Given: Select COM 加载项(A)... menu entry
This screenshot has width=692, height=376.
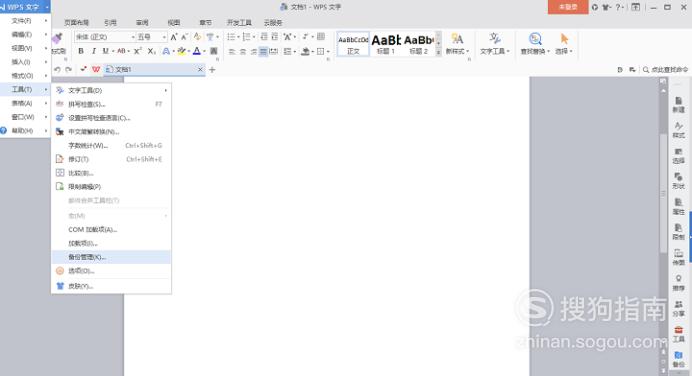Looking at the screenshot, I should [111, 229].
